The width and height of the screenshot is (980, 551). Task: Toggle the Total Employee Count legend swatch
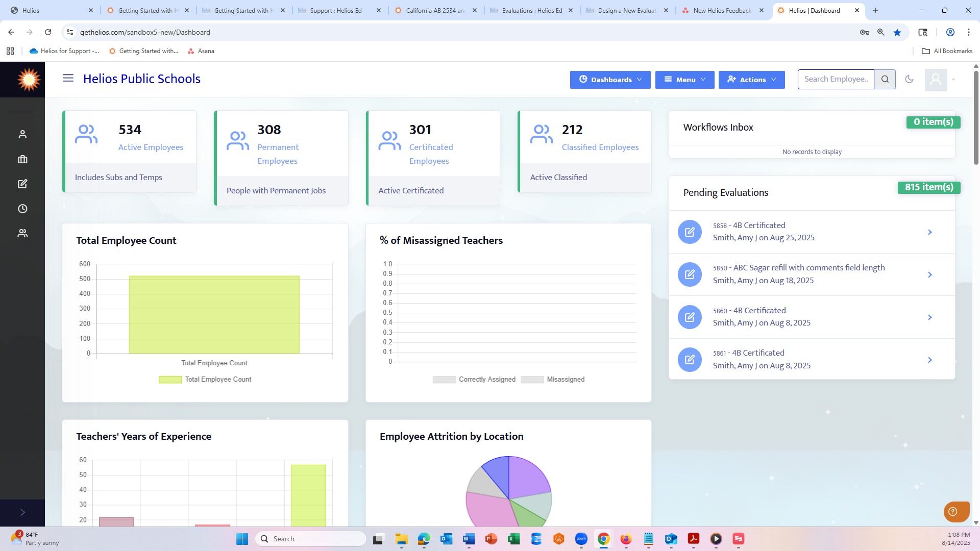pyautogui.click(x=170, y=380)
